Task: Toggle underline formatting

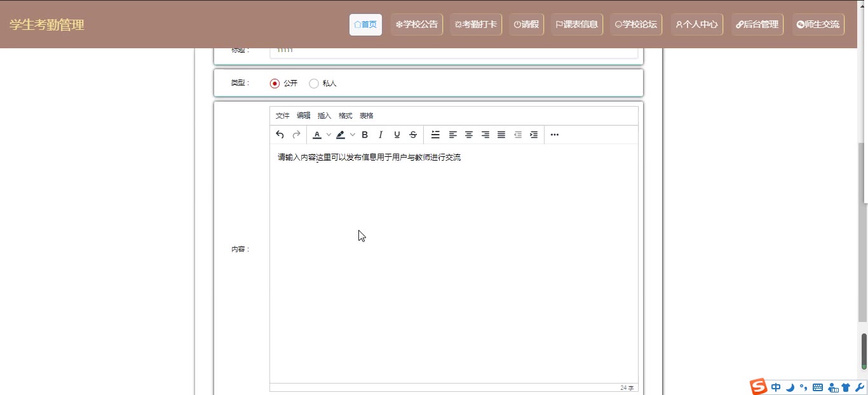Action: pyautogui.click(x=397, y=135)
